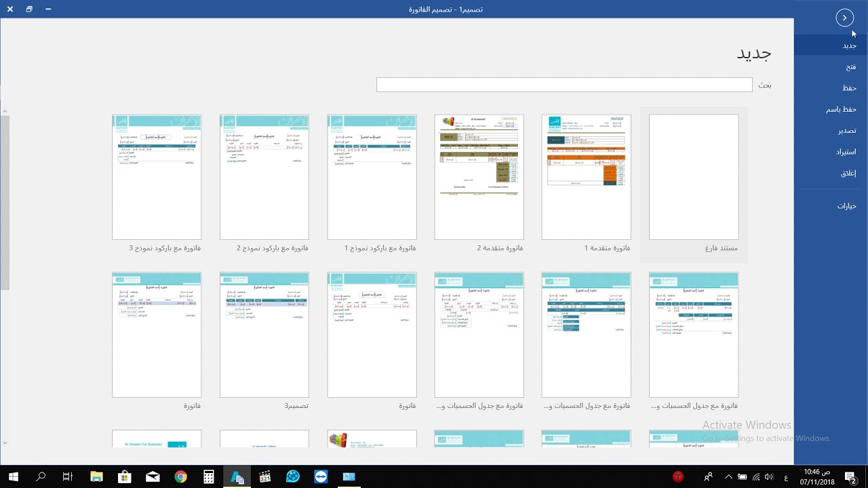868x488 pixels.
Task: Minimize the invoice designer window
Action: coord(48,9)
